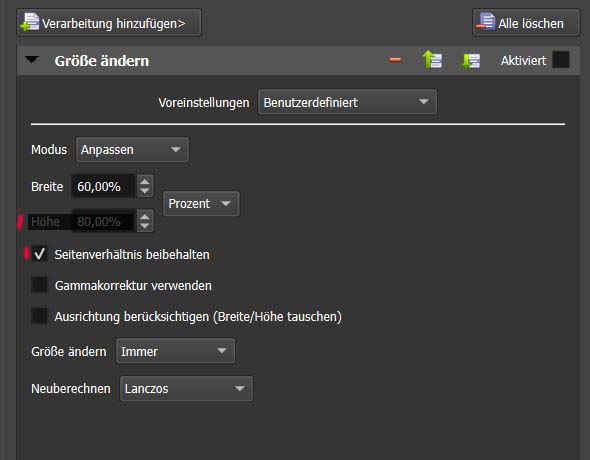Decrease Breite value with down arrow
This screenshot has height=460, width=590.
point(145,191)
